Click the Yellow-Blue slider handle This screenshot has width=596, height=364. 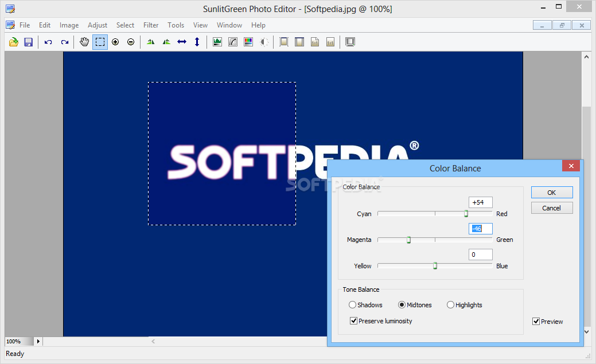coord(435,265)
